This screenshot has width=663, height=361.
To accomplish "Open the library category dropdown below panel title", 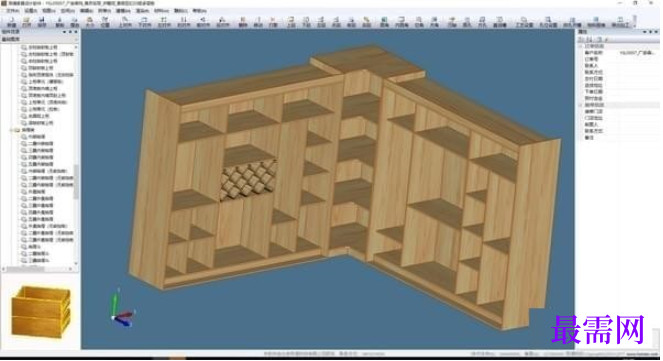I will point(40,39).
